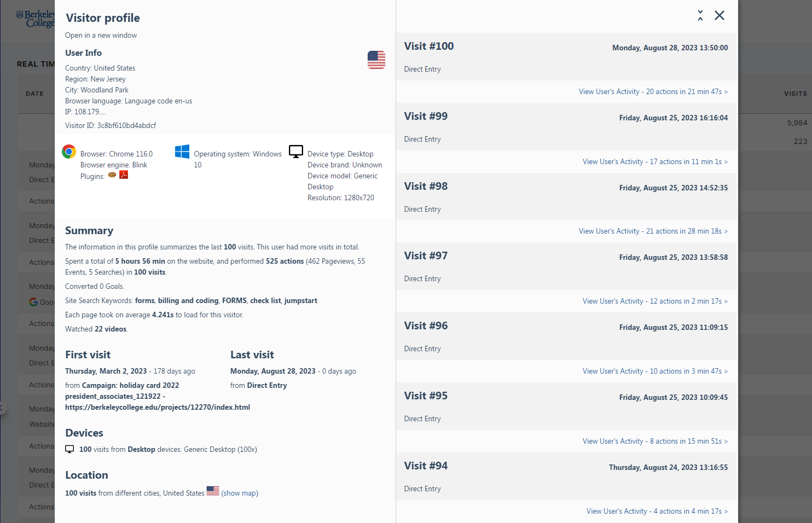This screenshot has height=523, width=812.
Task: Open Visit #95 activity with 8 actions
Action: tap(655, 441)
